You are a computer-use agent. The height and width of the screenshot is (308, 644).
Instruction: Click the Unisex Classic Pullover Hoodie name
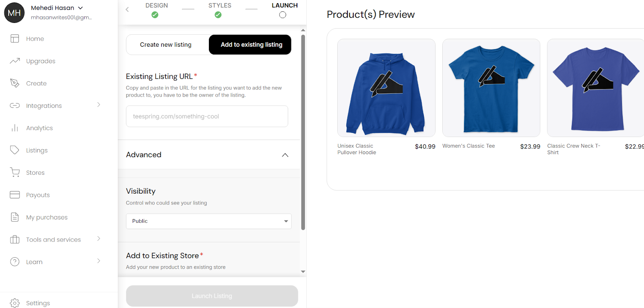(357, 149)
